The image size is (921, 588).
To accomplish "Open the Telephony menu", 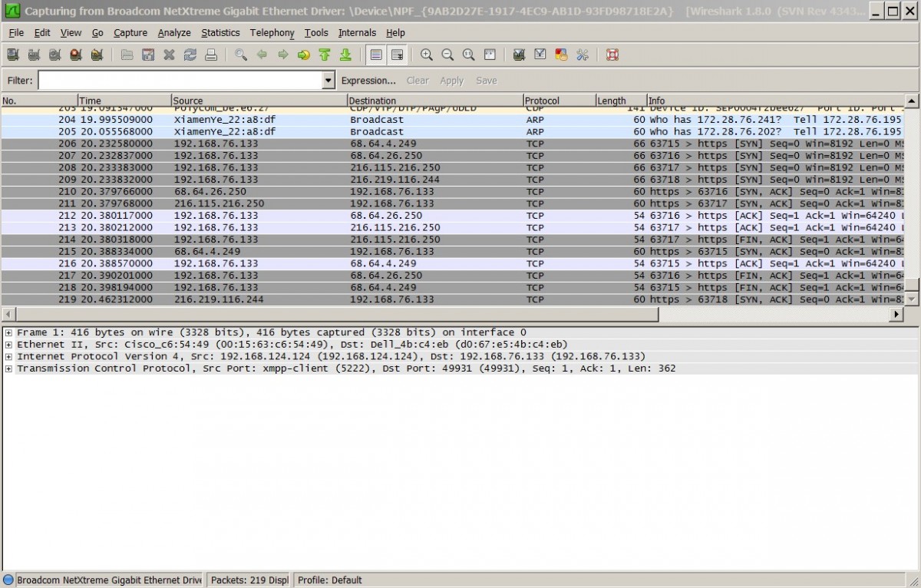I will pyautogui.click(x=272, y=33).
